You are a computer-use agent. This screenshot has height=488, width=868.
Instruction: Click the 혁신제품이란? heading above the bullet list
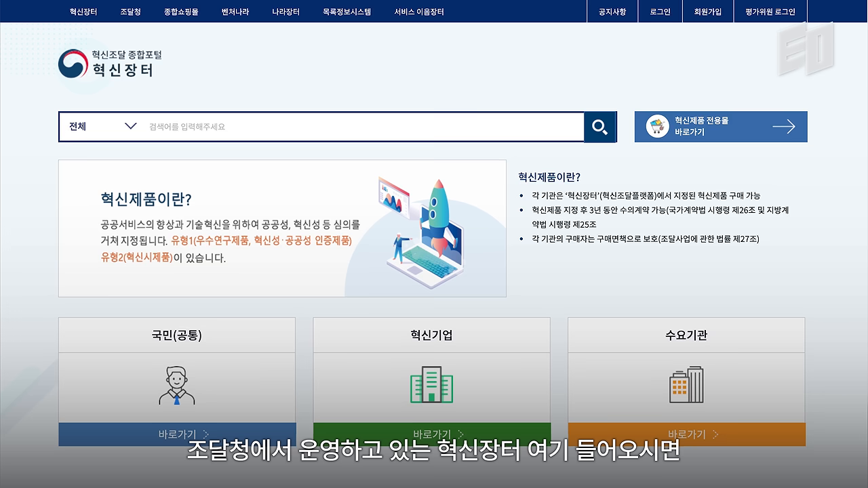(549, 177)
